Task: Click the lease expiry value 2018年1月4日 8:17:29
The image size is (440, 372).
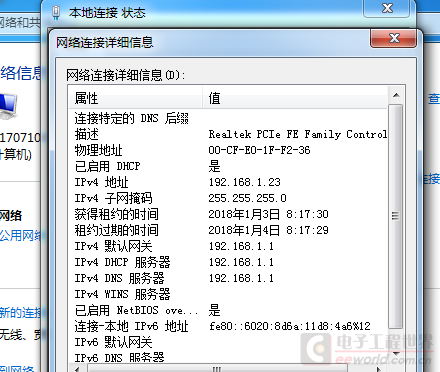Action: 269,230
